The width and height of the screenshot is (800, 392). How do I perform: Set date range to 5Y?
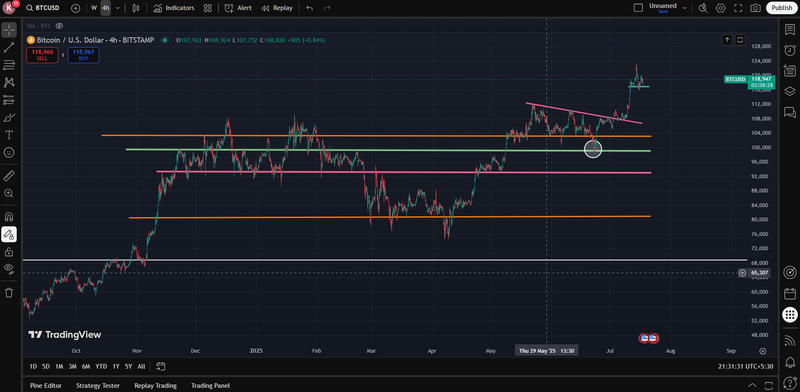129,366
